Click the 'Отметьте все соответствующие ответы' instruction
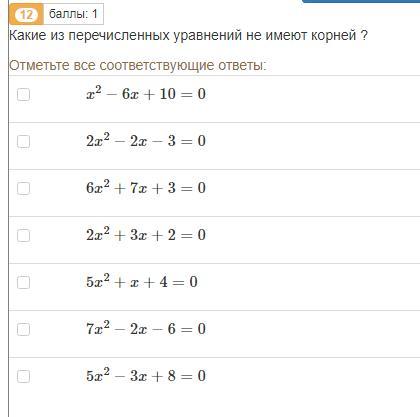The width and height of the screenshot is (420, 417). pos(138,65)
